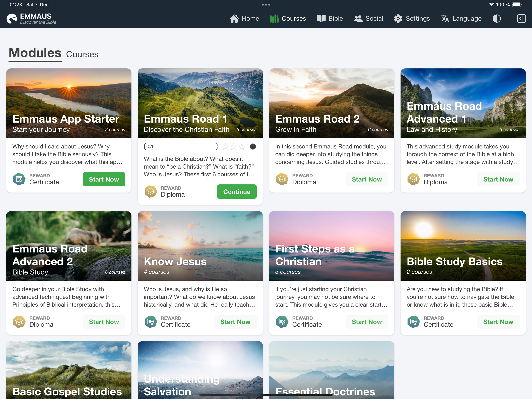Open Emmaus Road 1 mountain thumbnail
The image size is (532, 399).
(200, 103)
